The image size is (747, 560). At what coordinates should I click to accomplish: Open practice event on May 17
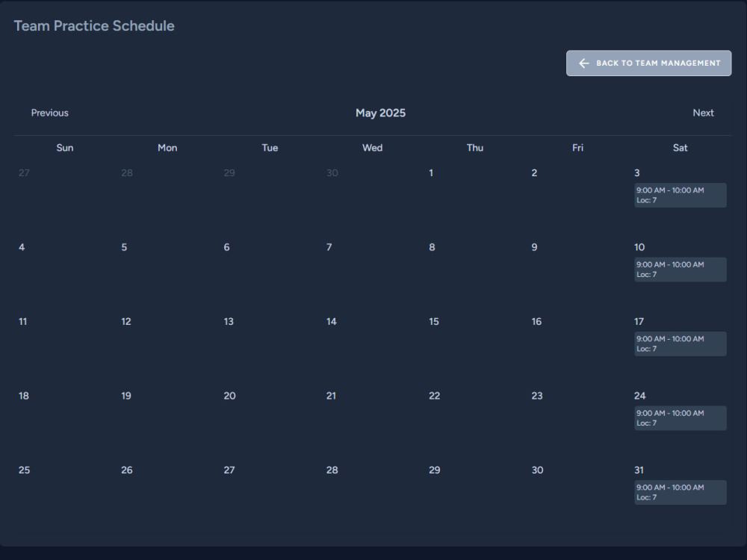coord(681,343)
